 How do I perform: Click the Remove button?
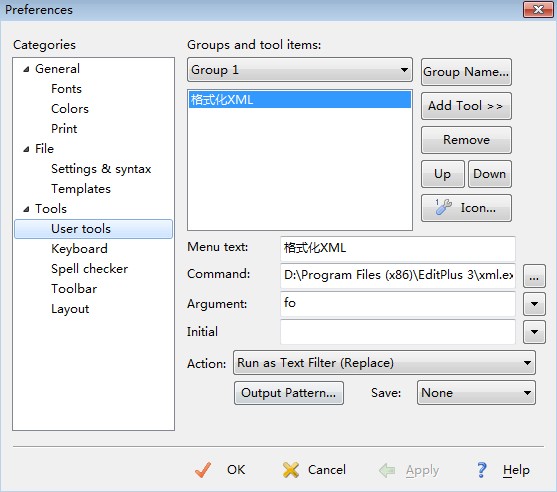(466, 140)
